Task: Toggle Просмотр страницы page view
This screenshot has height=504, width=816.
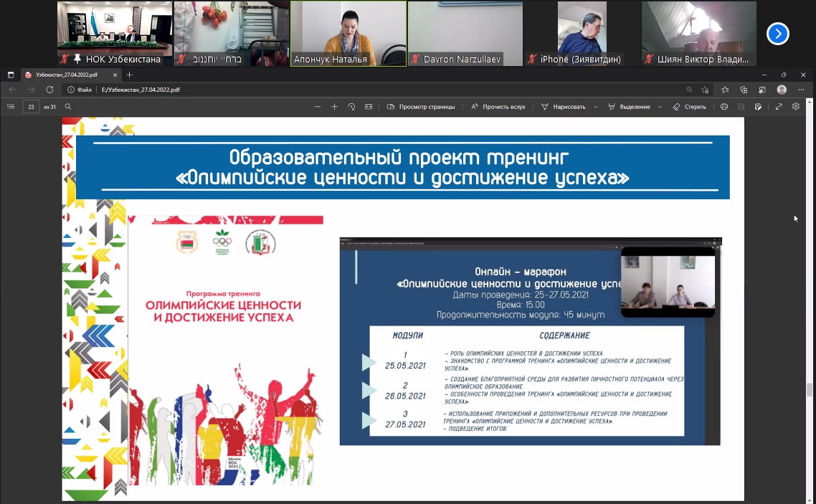Action: click(x=421, y=107)
